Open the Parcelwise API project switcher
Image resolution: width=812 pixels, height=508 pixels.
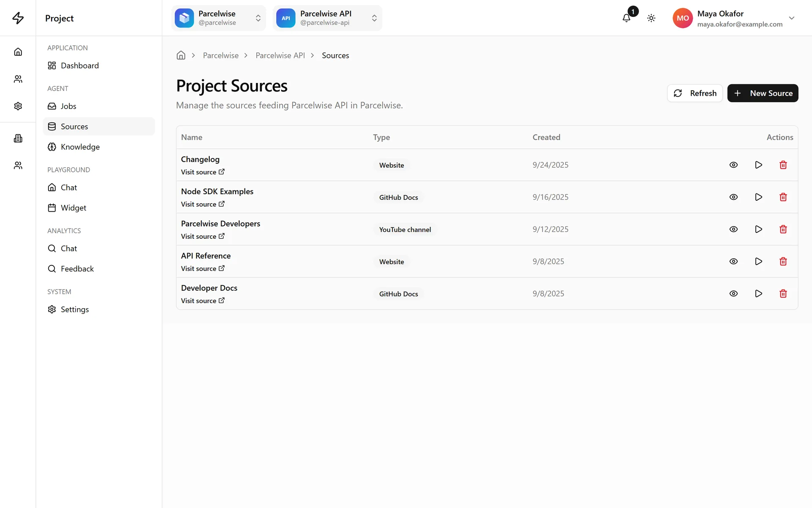point(327,18)
